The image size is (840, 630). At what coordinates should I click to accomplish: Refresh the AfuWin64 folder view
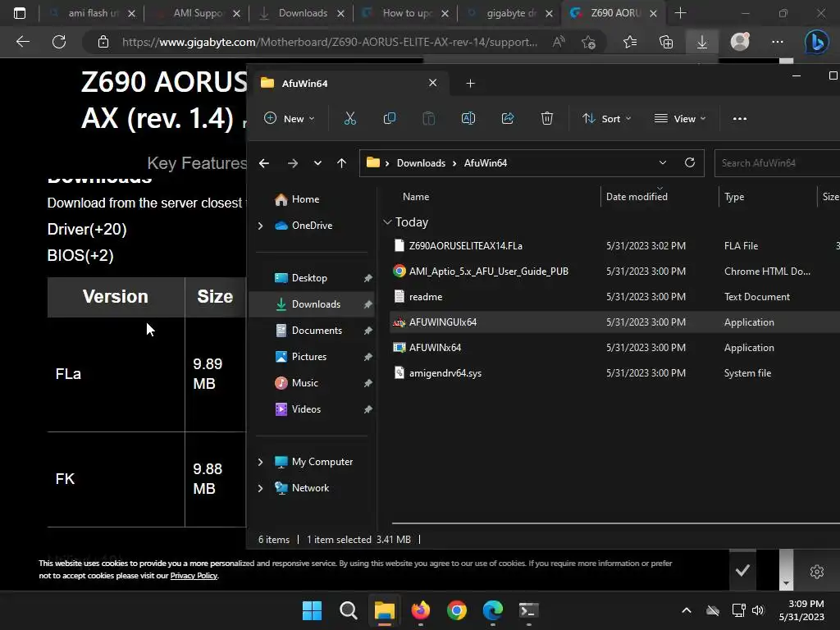689,162
